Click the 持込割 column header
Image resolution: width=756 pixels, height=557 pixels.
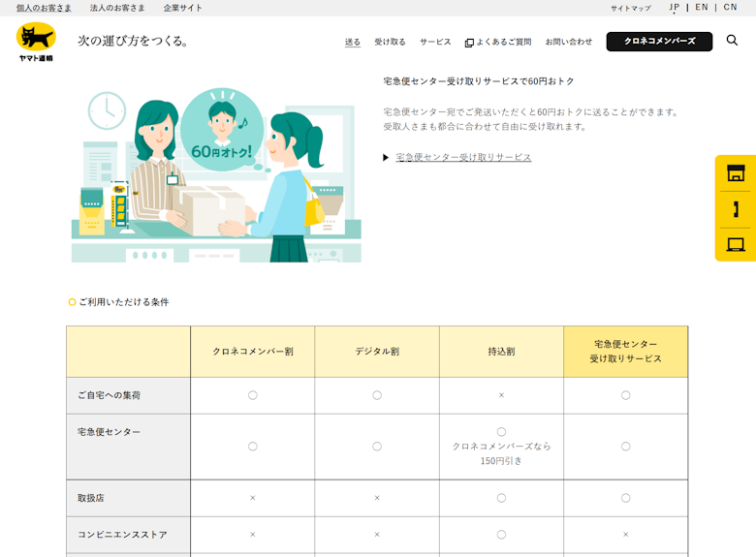(501, 352)
